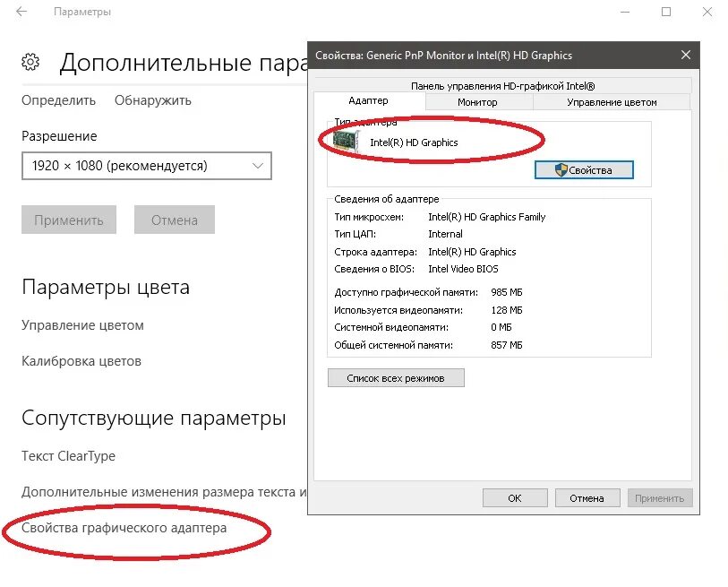Viewport: 728px width, 587px height.
Task: Click Применить under the resolution setting
Action: (69, 220)
